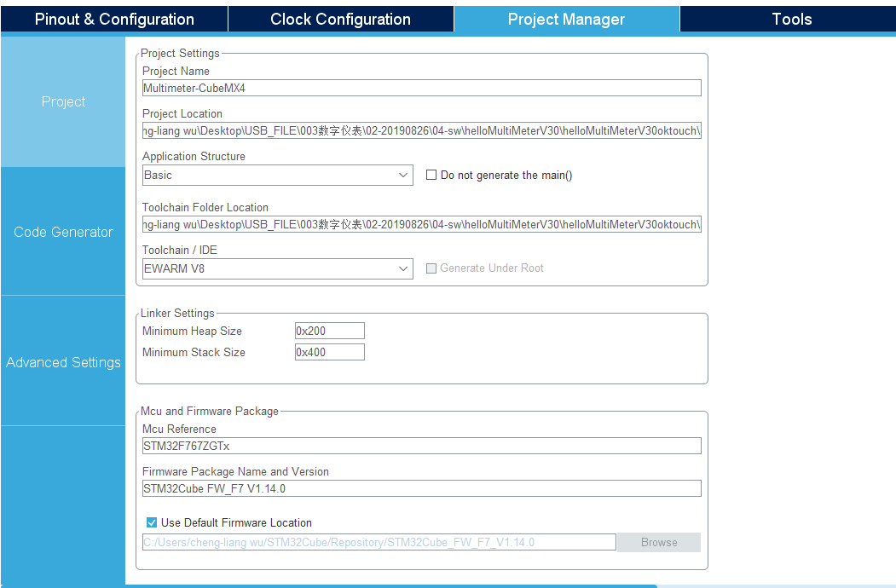Enable Do not generate the main() checkbox
This screenshot has height=588, width=896.
(x=431, y=175)
